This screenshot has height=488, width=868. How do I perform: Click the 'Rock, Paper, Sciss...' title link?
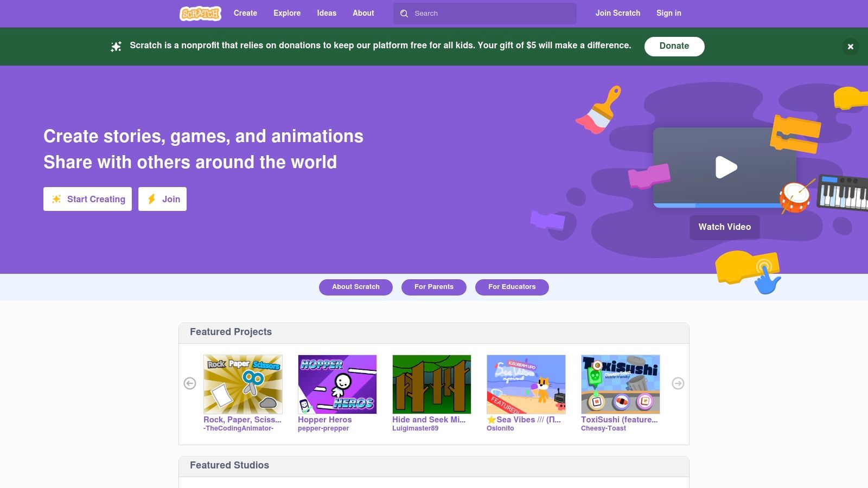click(x=242, y=420)
